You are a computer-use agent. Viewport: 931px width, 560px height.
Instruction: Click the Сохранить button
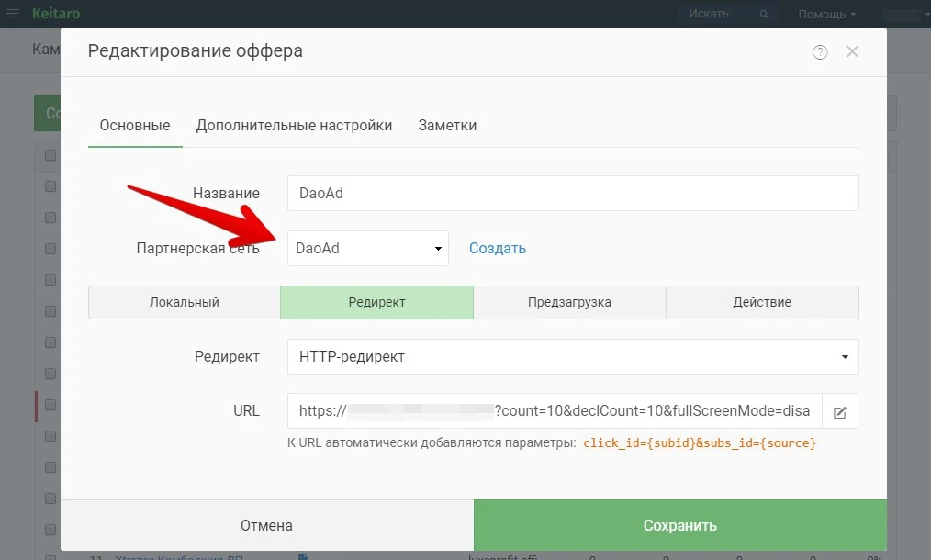pyautogui.click(x=680, y=525)
